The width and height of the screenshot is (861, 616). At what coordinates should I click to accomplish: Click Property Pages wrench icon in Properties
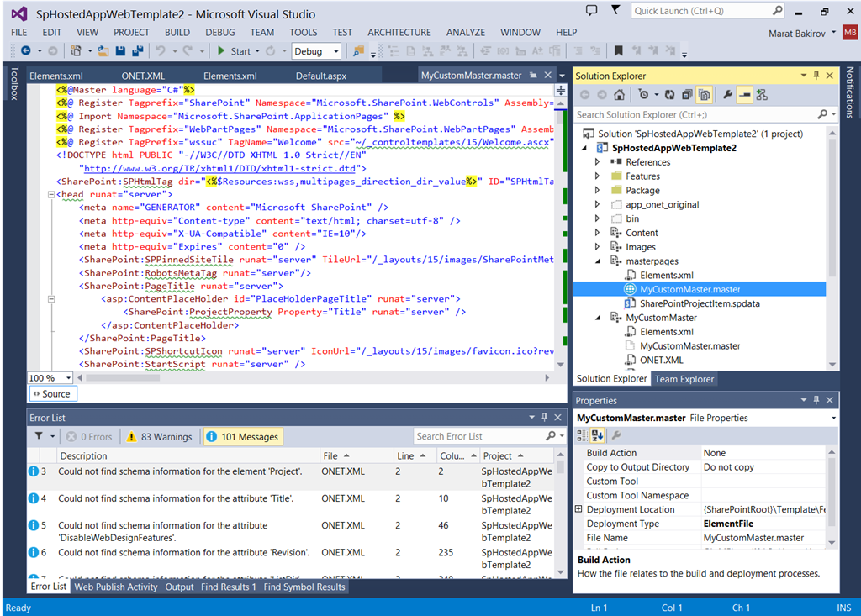[x=616, y=435]
